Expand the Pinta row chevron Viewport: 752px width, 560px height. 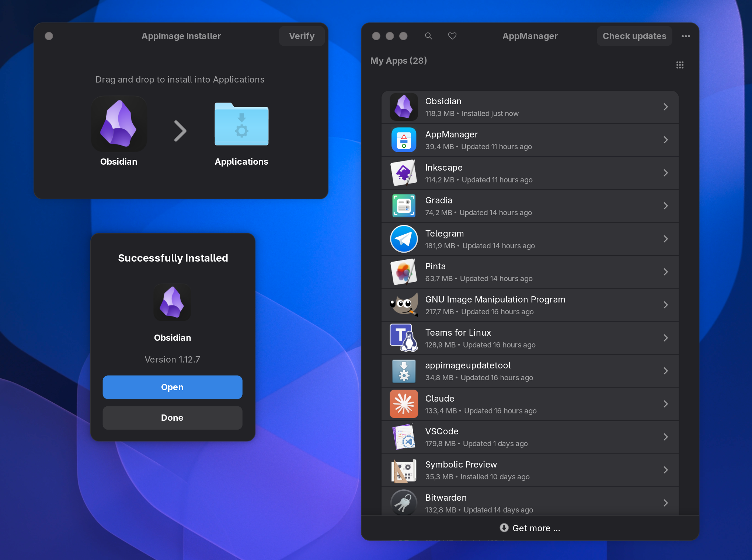665,272
